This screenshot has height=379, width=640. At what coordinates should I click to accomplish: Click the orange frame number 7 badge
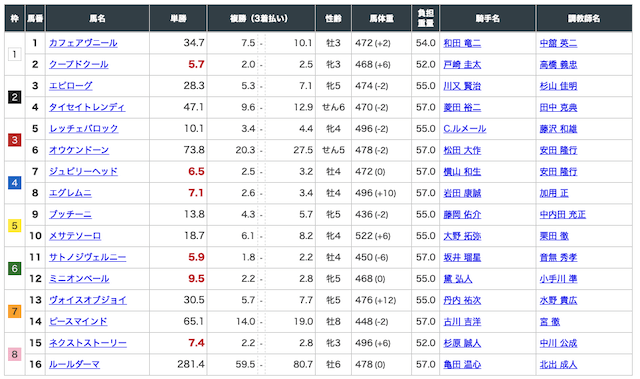pyautogui.click(x=15, y=311)
